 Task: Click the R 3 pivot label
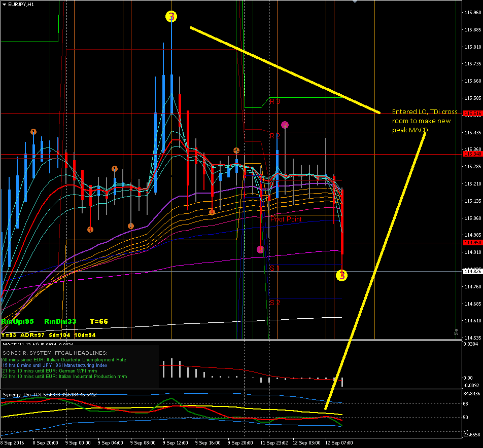(275, 101)
